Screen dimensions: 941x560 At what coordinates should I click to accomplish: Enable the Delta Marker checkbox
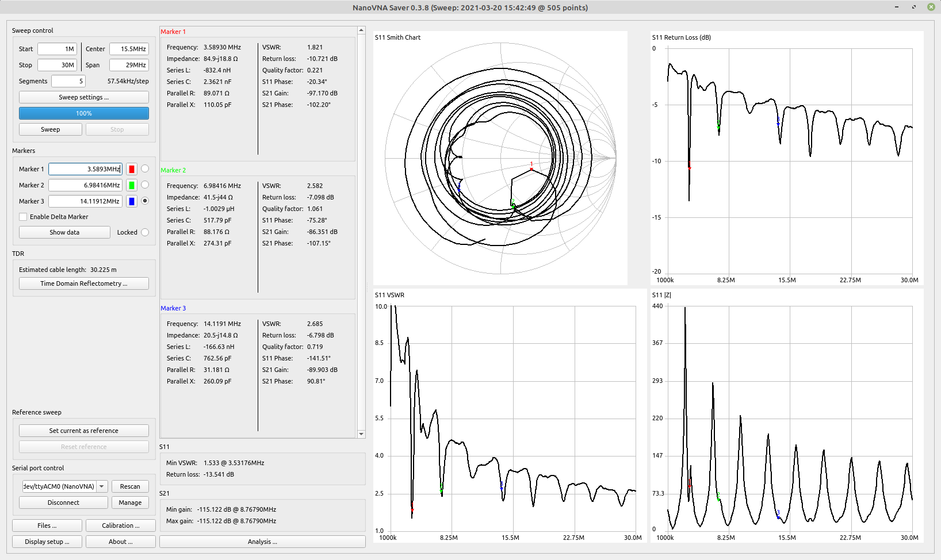tap(23, 217)
